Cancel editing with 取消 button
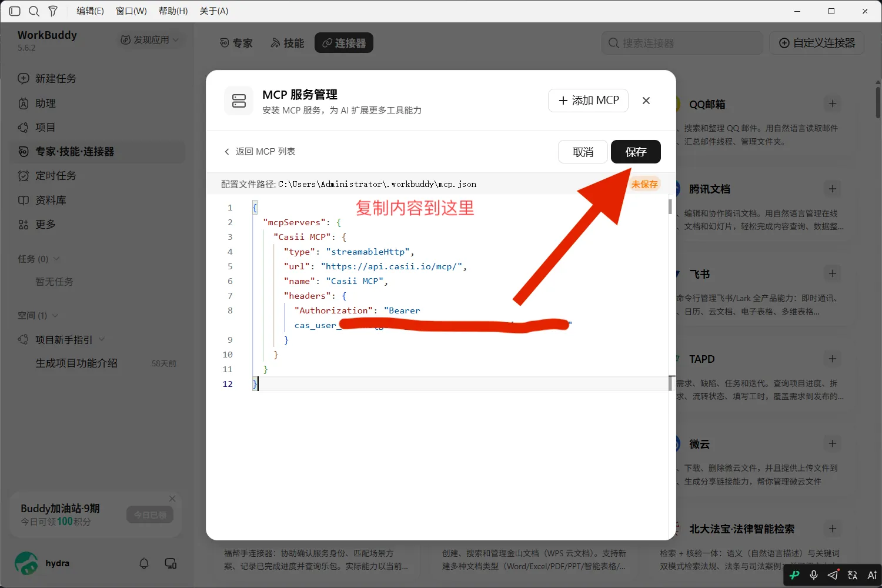This screenshot has width=882, height=588. [x=583, y=152]
